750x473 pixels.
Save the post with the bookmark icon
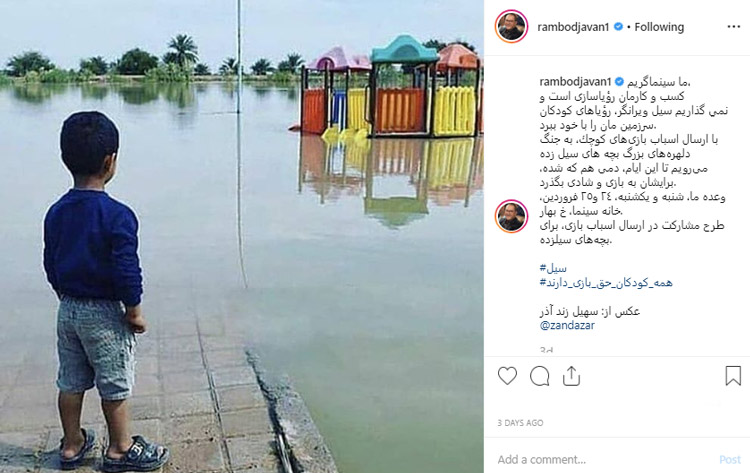[733, 376]
